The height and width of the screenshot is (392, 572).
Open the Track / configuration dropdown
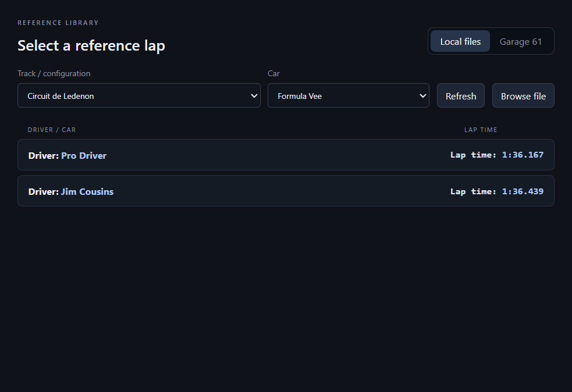point(139,95)
